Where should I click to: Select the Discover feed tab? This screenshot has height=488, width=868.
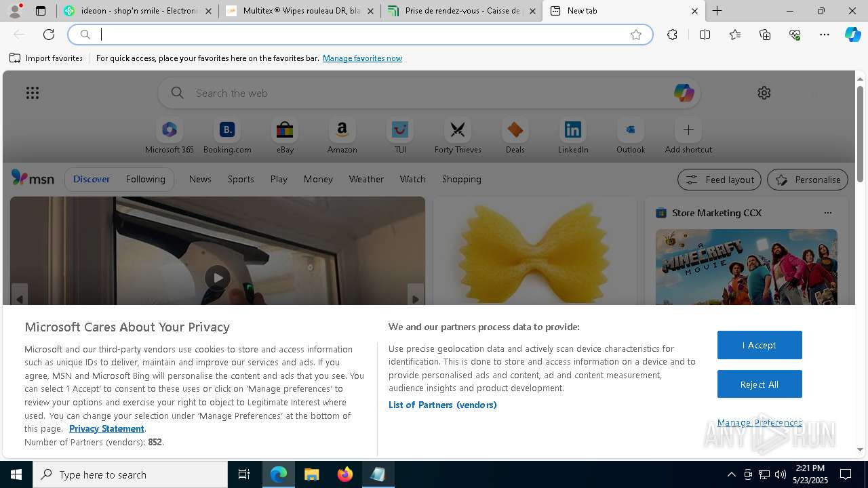coord(92,179)
